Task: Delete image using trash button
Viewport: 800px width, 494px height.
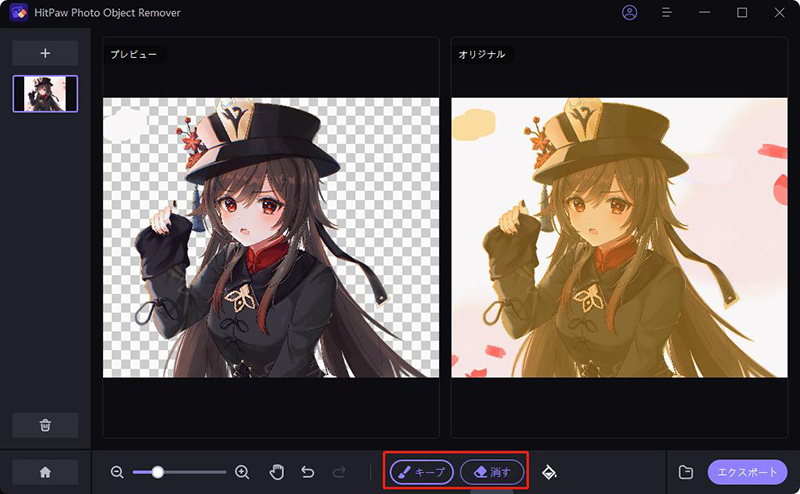Action: point(45,425)
